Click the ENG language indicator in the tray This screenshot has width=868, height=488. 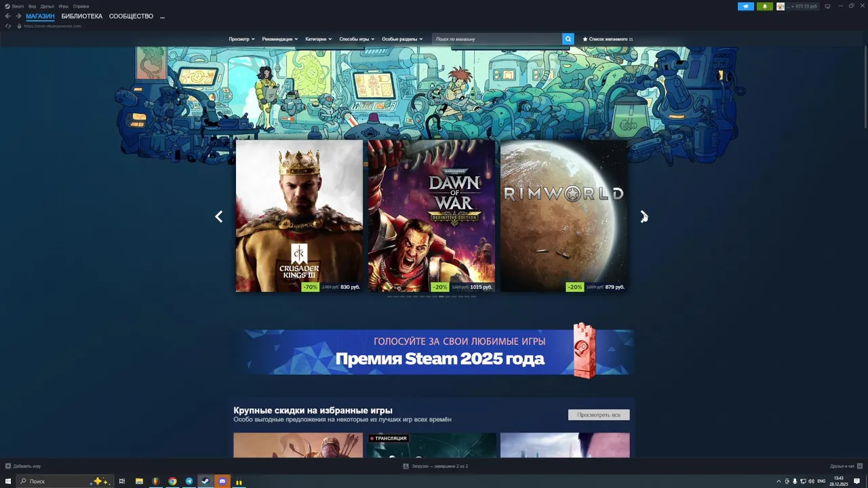point(821,481)
